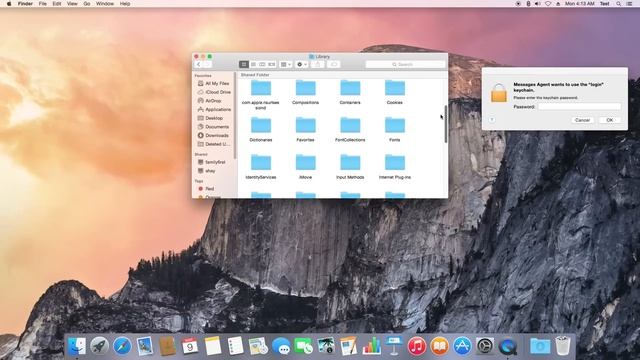The image size is (640, 360).
Task: Open Spotlight search in menu bar
Action: click(619, 4)
